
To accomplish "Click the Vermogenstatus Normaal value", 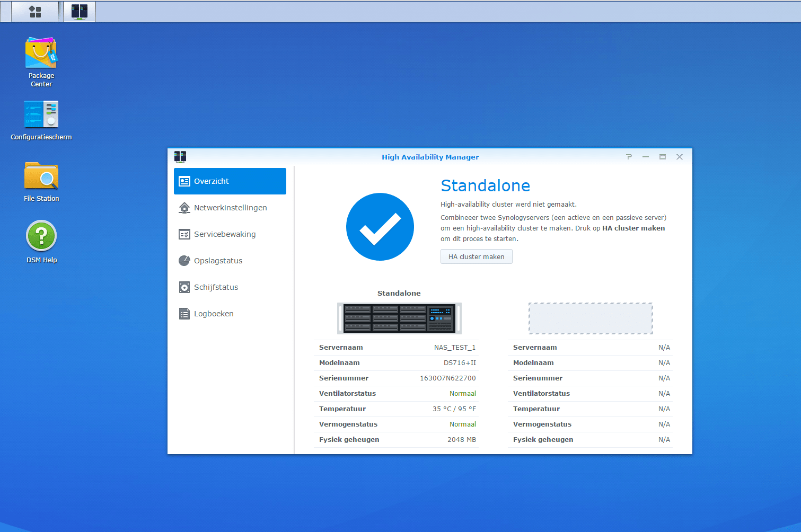I will click(x=463, y=424).
